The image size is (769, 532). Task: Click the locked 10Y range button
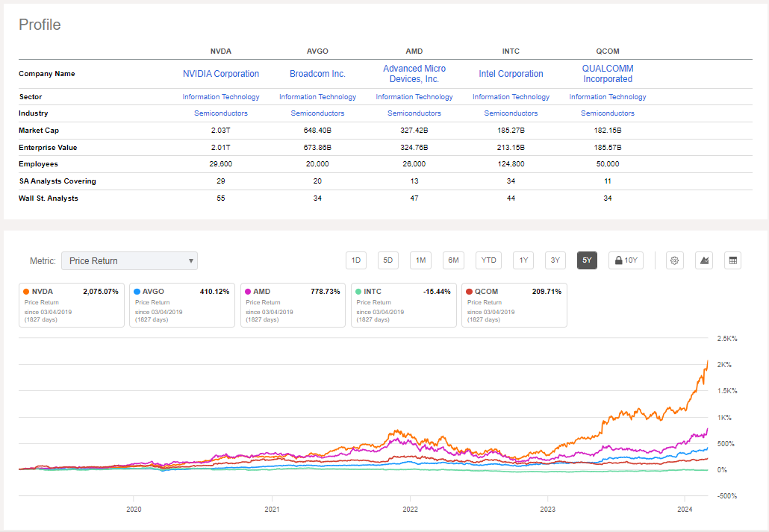click(626, 260)
